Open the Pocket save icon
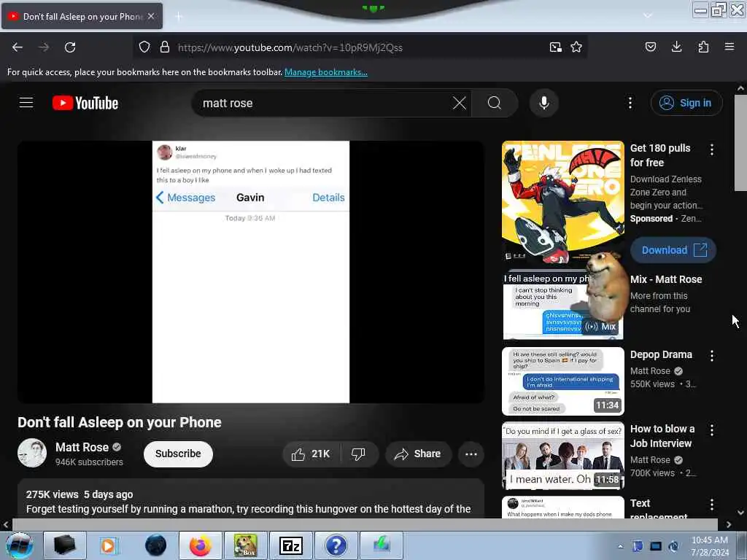The image size is (747, 560). [650, 47]
